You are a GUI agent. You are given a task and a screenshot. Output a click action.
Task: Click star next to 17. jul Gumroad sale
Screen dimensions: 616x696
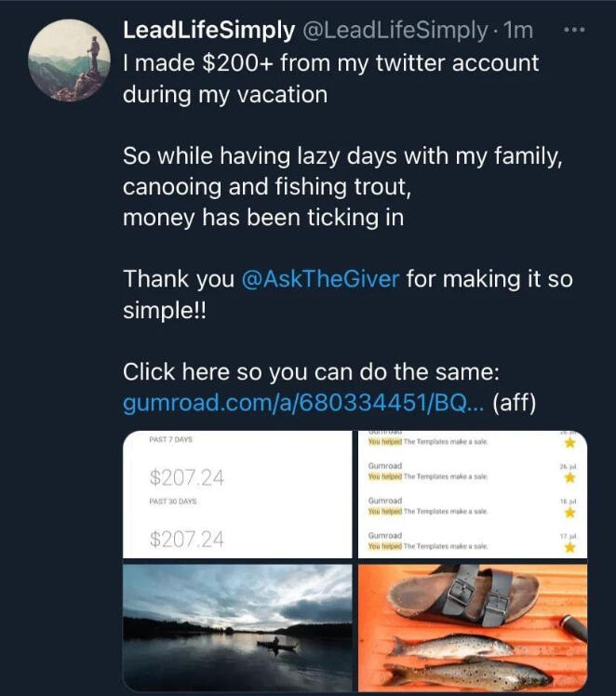569,547
